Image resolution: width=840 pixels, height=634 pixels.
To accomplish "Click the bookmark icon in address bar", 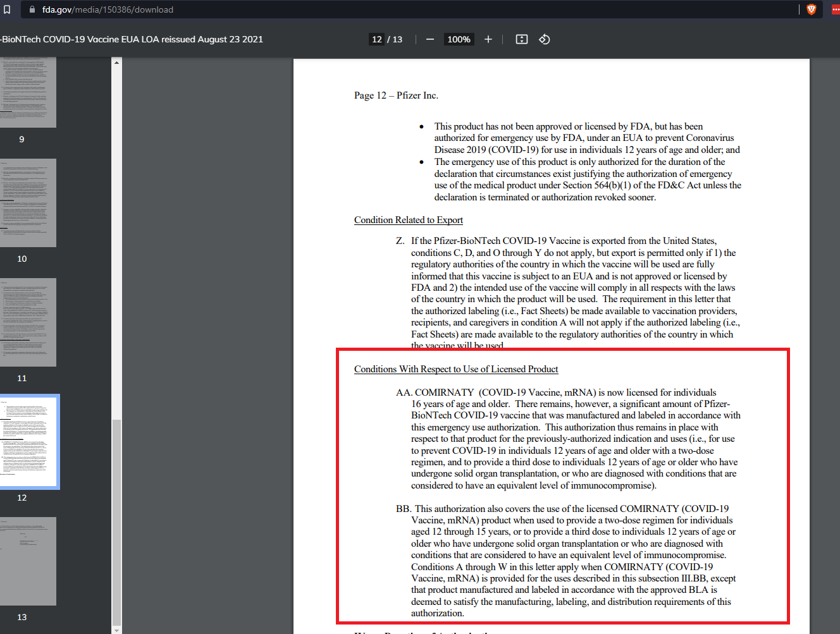I will click(7, 9).
